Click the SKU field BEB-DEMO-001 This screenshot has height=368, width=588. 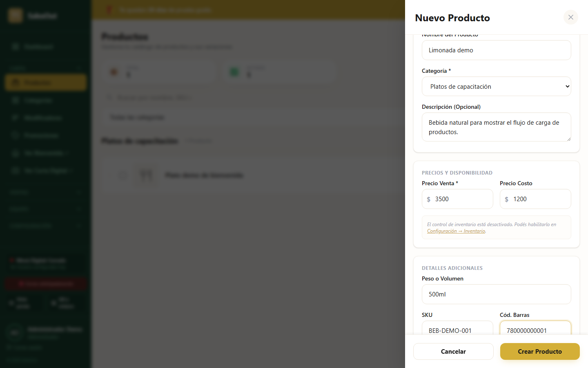pyautogui.click(x=457, y=328)
